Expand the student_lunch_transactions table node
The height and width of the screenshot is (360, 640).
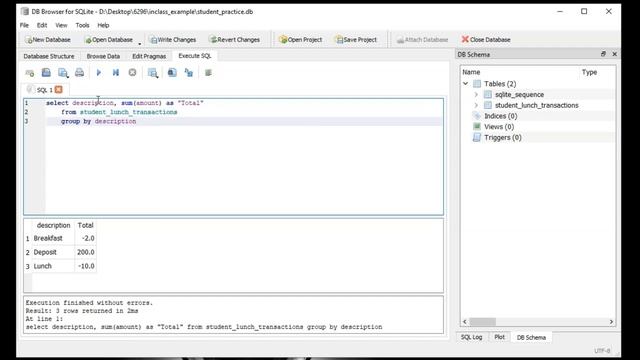pos(476,105)
